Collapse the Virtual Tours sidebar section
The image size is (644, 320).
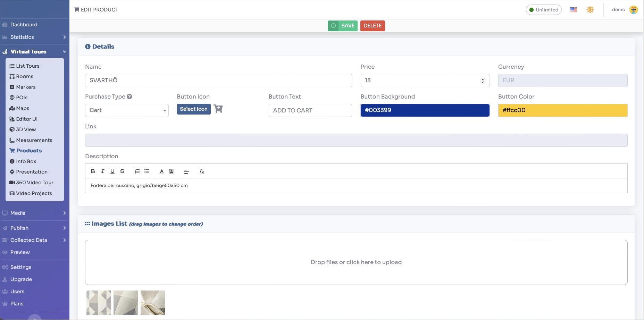(28, 51)
